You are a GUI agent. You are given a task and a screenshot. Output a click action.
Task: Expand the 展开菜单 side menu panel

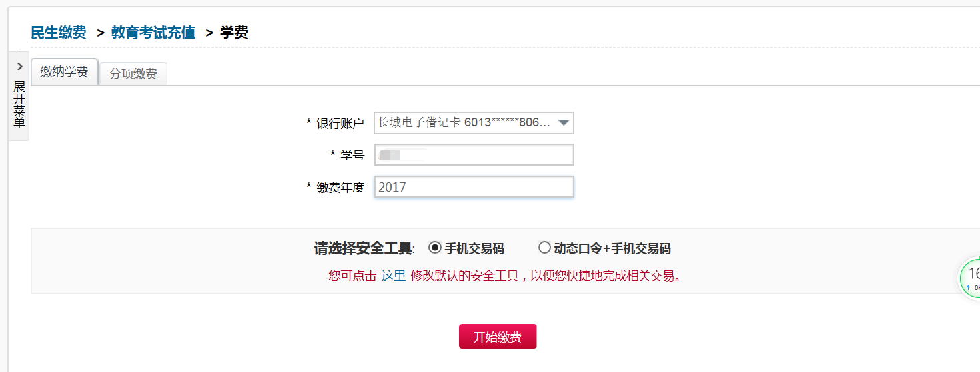(19, 105)
